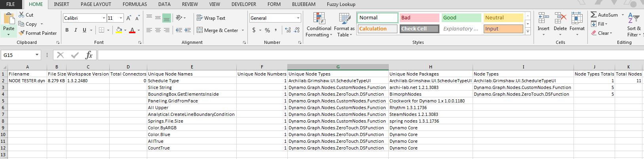Open Format as Table gallery

(344, 25)
